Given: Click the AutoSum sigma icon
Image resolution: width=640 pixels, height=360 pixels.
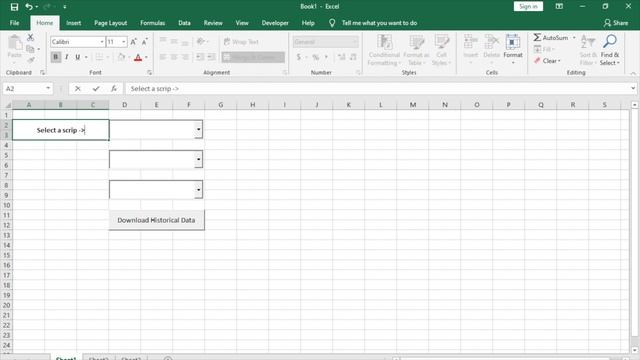Looking at the screenshot, I should tap(537, 38).
